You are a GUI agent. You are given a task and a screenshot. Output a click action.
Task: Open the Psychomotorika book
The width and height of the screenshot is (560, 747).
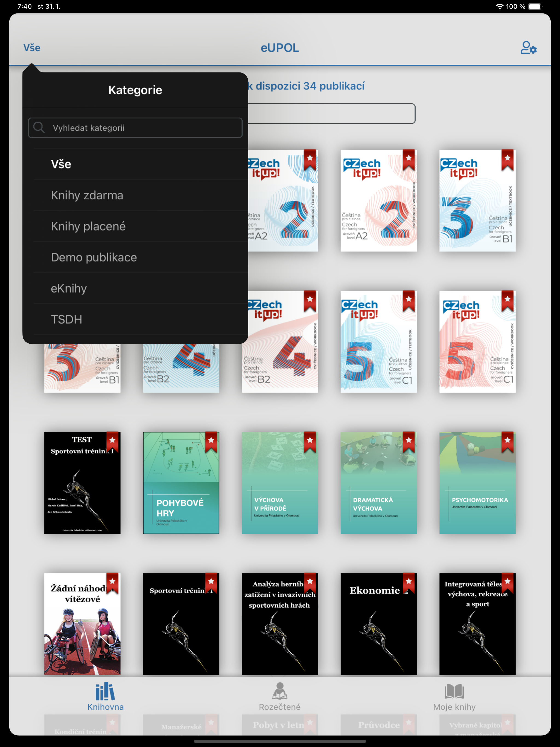(x=477, y=483)
